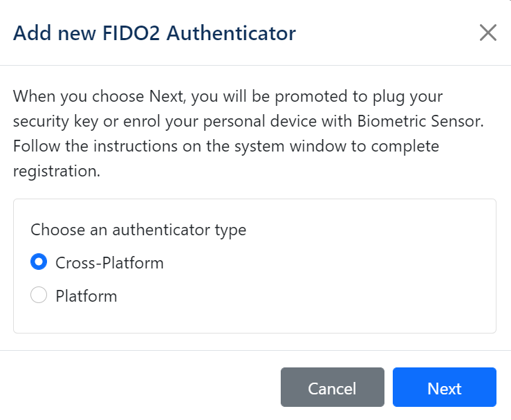Click "security key" in the instruction text
511x420 pixels.
[55, 121]
